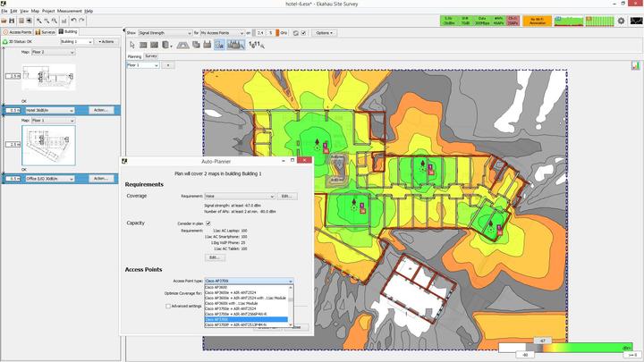Toggle visualization checkbox next to refresh icon
Viewport: 644px width, 362px height.
303,33
